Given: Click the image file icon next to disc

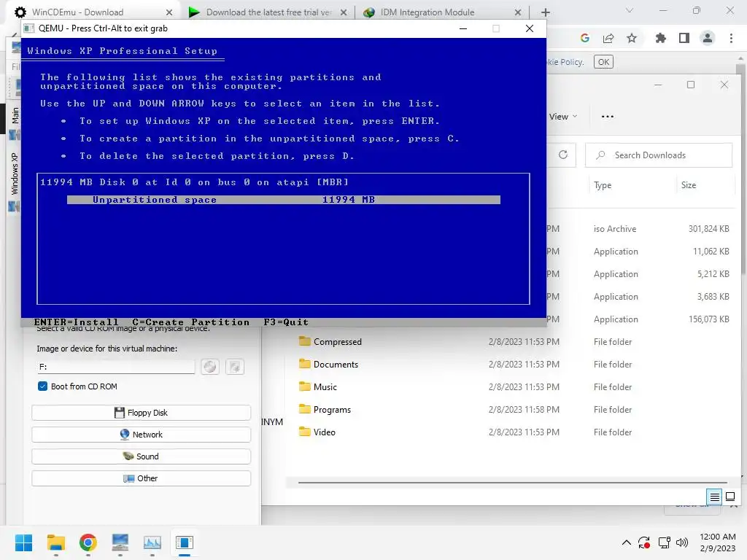Looking at the screenshot, I should [235, 367].
